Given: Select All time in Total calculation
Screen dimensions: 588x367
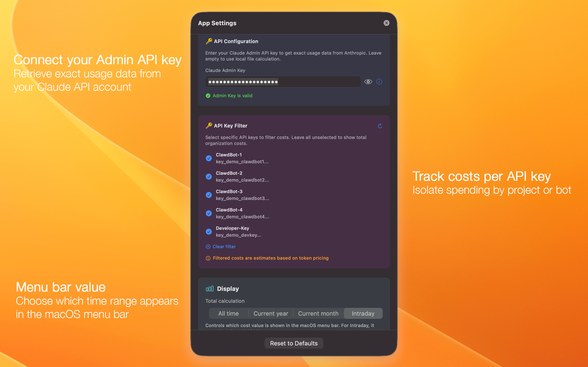Looking at the screenshot, I should pos(228,313).
